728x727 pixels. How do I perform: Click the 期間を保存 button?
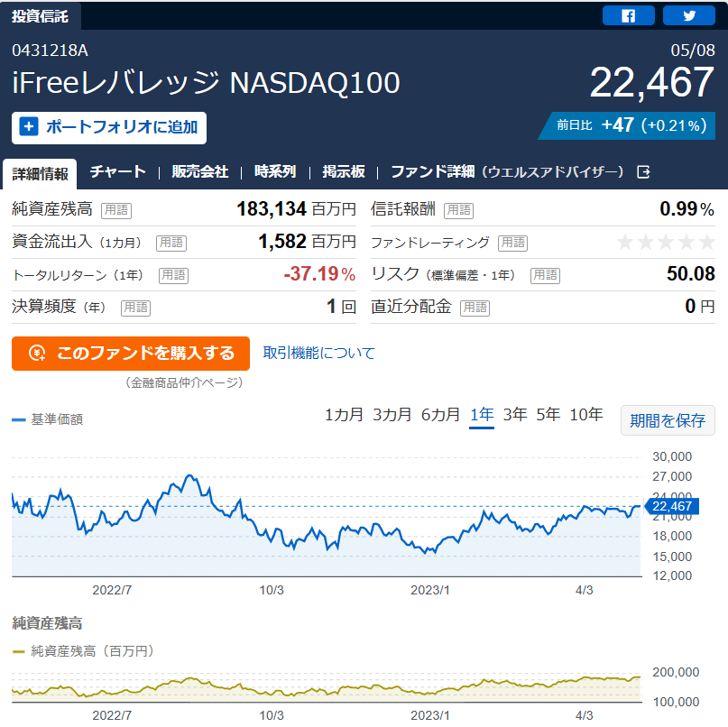(x=668, y=420)
